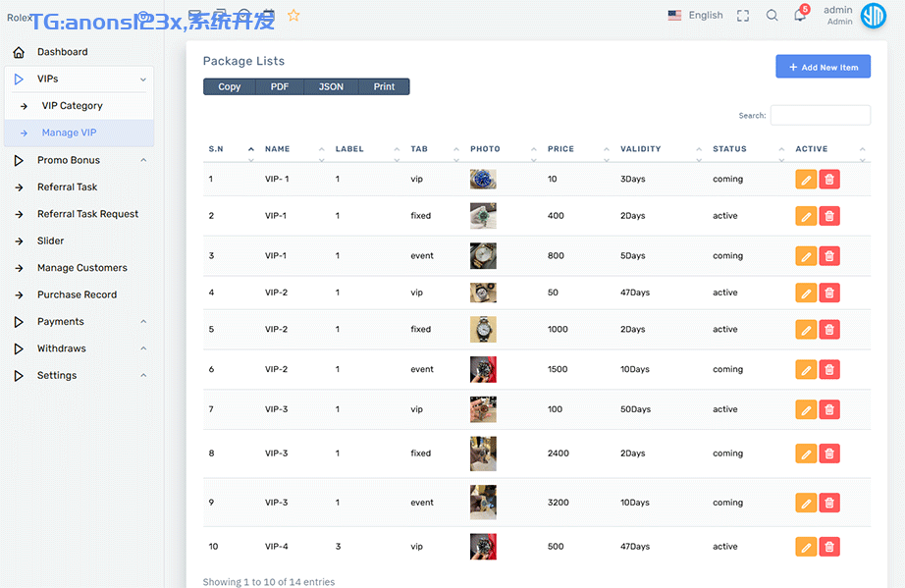Edit the first VIP- 1 package row
The width and height of the screenshot is (905, 588).
pos(805,180)
